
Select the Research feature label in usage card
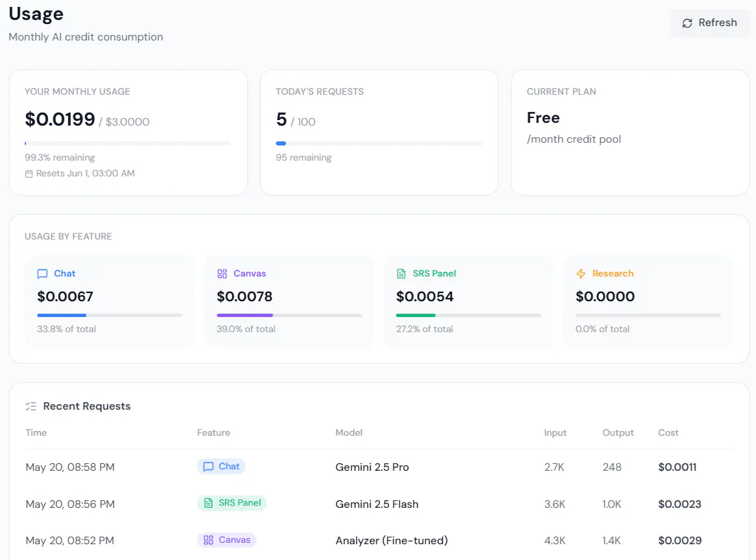(x=613, y=274)
